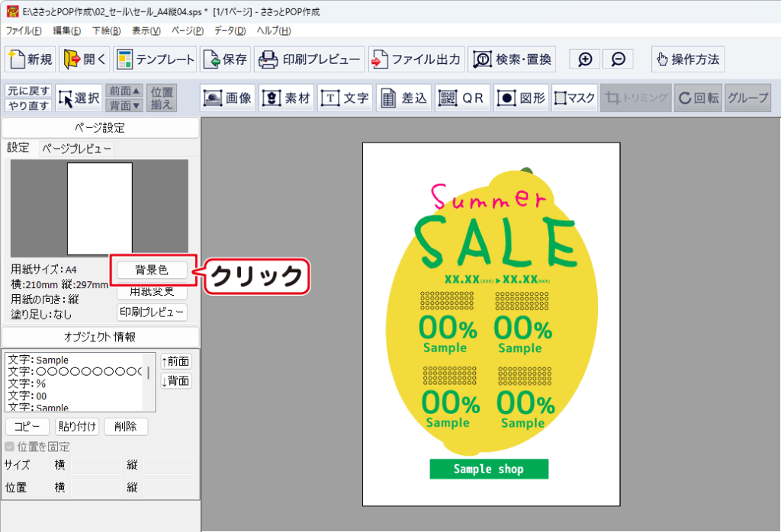The image size is (781, 532).
Task: Insert text using the 文字 tool
Action: point(345,98)
